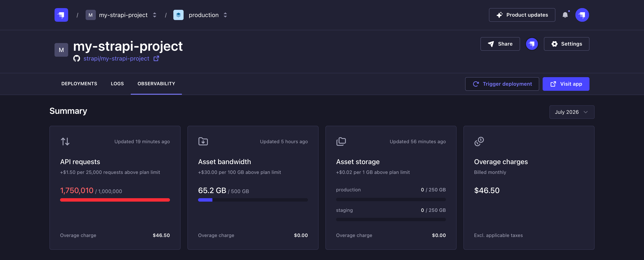
Task: Click the Asset bandwidth $0.00 overage charge
Action: point(301,235)
